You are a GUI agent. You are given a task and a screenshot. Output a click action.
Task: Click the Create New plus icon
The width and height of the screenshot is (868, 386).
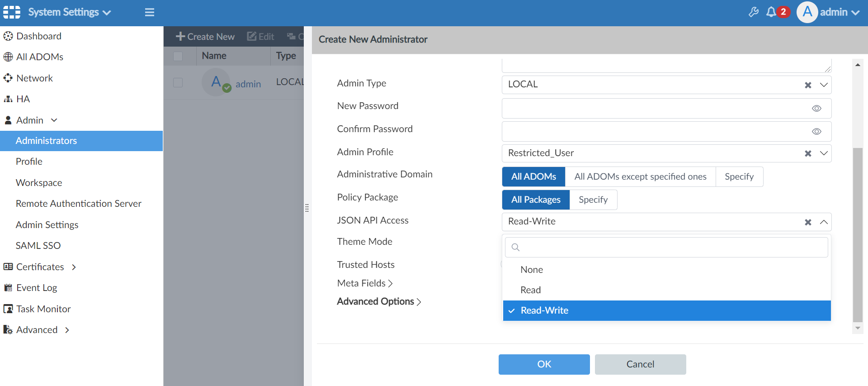(x=180, y=37)
